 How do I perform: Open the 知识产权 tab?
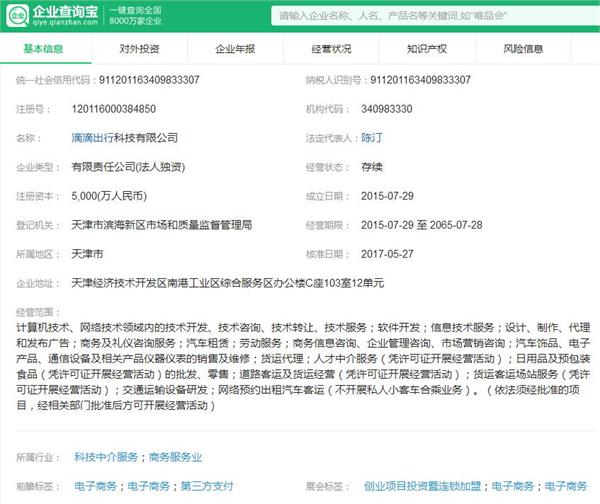tap(427, 49)
